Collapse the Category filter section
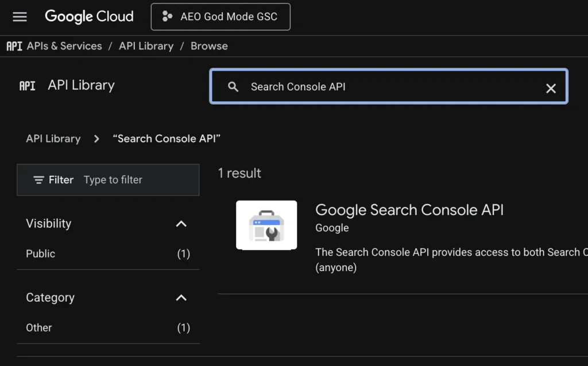Viewport: 588px width, 366px height. click(x=181, y=298)
